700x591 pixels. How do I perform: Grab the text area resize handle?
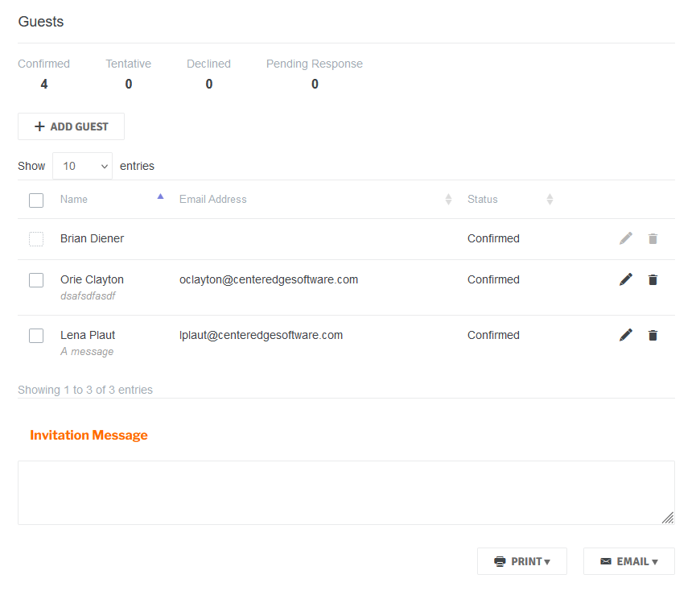[x=667, y=518]
